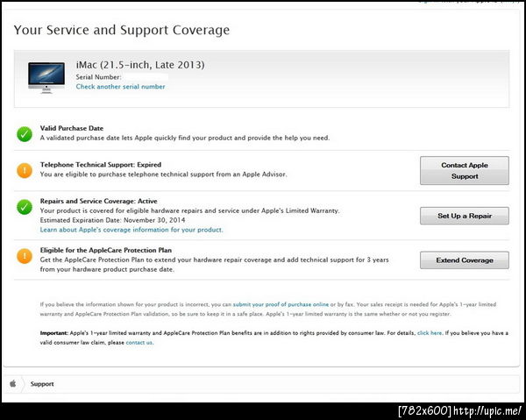Click the text about Apple's Limited Warranty coverage
526x420 pixels.
[x=189, y=211]
